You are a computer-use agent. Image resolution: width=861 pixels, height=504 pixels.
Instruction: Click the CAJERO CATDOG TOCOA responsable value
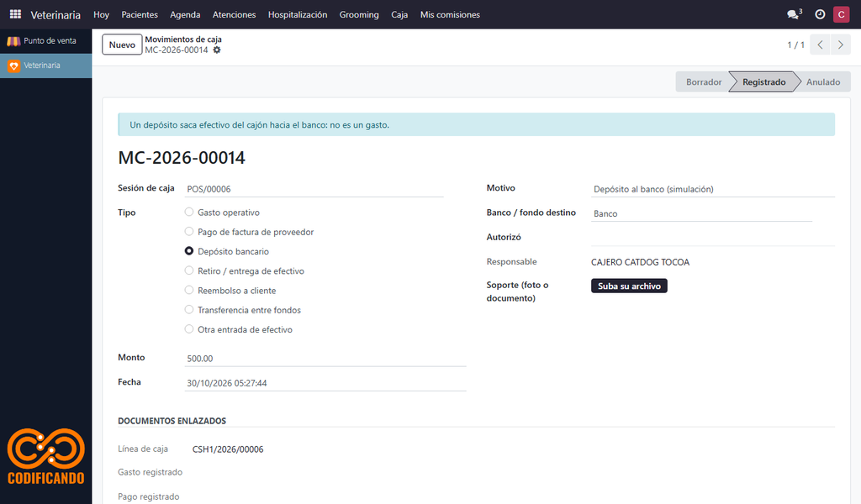(x=640, y=262)
